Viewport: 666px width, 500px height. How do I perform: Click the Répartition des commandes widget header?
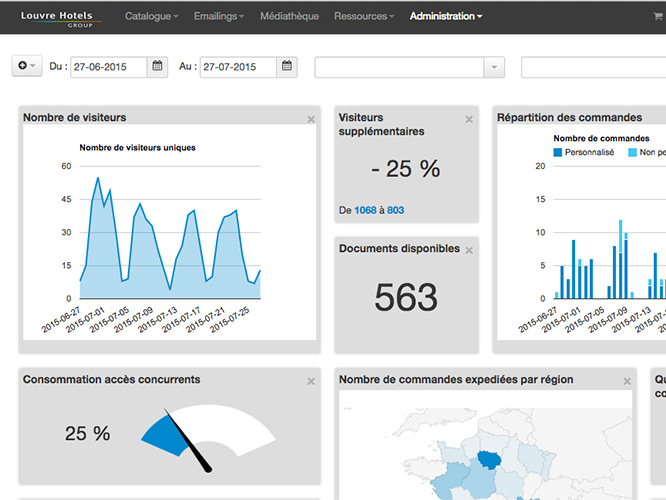pos(570,117)
